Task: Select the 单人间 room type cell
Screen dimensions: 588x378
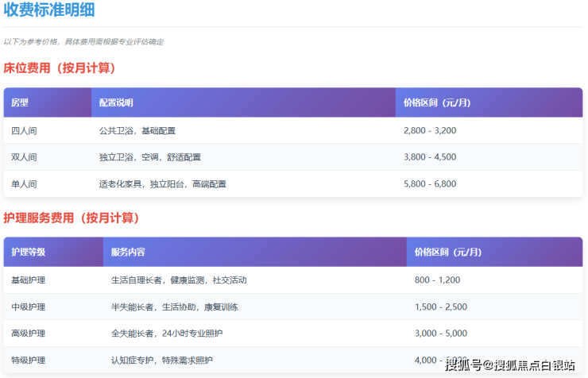Action: tap(24, 184)
